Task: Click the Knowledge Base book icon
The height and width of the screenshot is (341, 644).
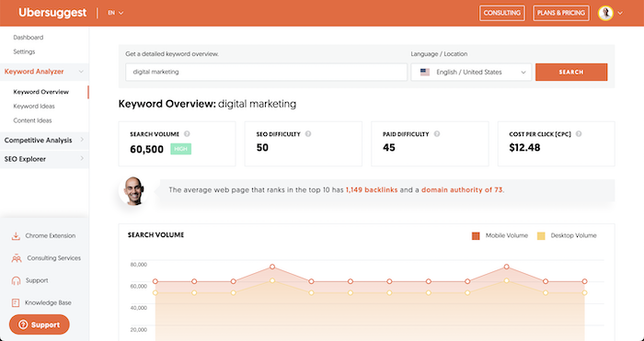Action: click(x=16, y=302)
